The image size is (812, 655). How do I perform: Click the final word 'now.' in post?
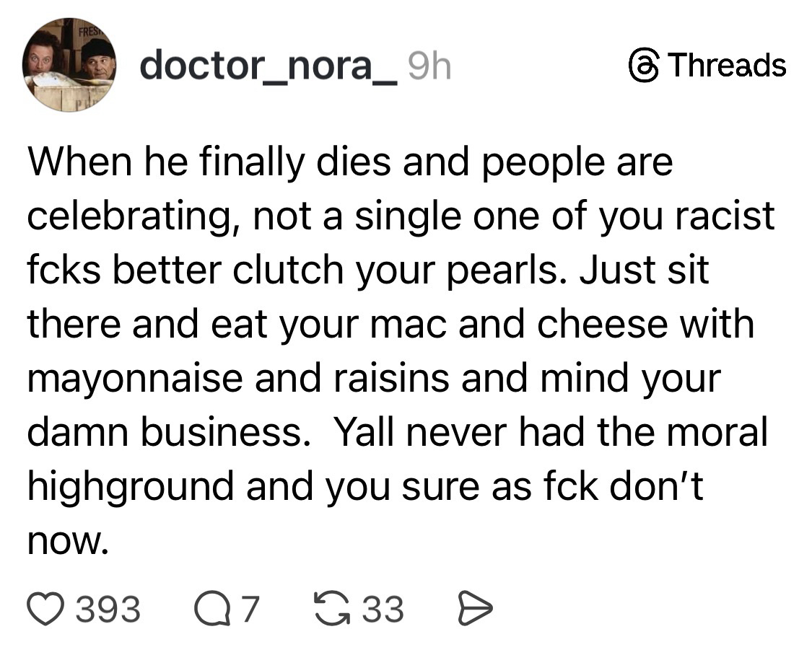click(67, 539)
